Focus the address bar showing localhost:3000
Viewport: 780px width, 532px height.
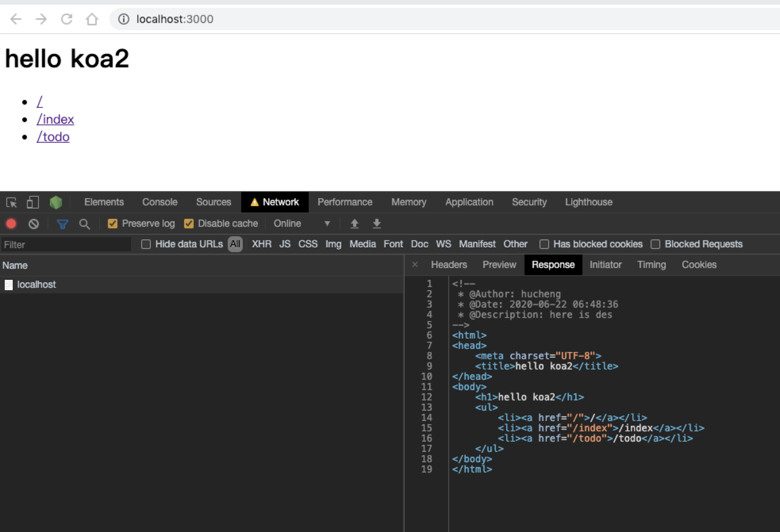444,19
